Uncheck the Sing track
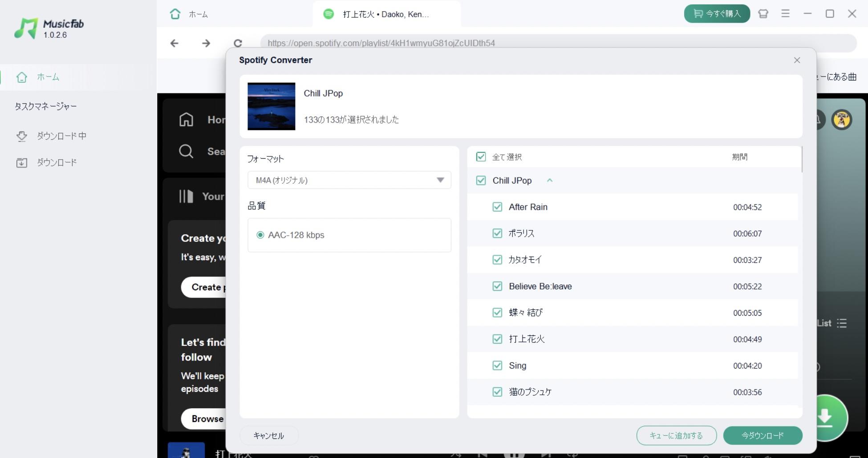Screen dimensions: 868x458 [497, 366]
